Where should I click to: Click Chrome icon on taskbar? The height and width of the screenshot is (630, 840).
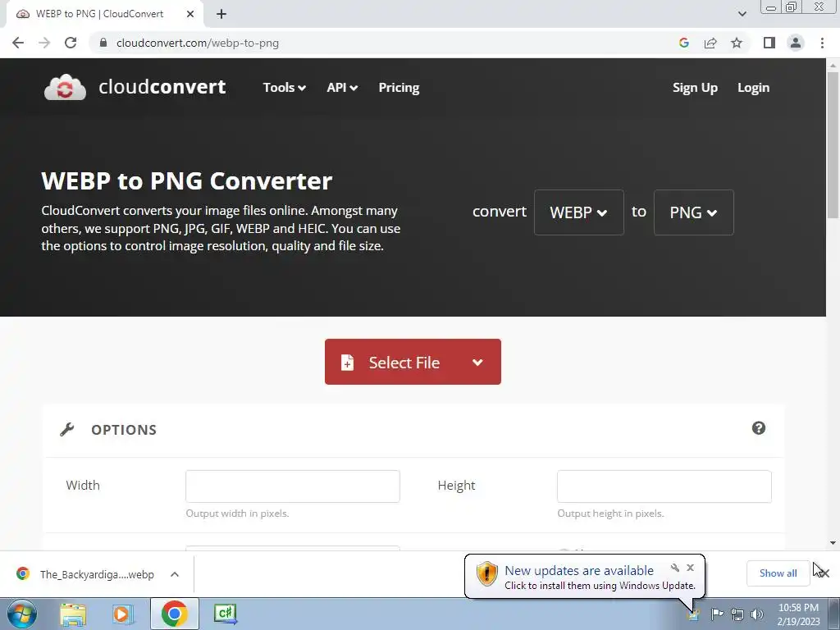click(x=174, y=614)
